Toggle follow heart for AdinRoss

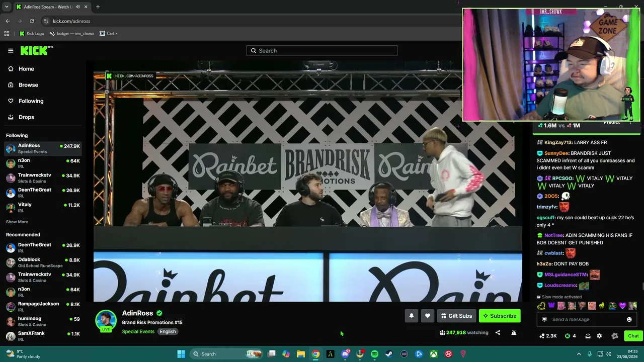tap(428, 316)
